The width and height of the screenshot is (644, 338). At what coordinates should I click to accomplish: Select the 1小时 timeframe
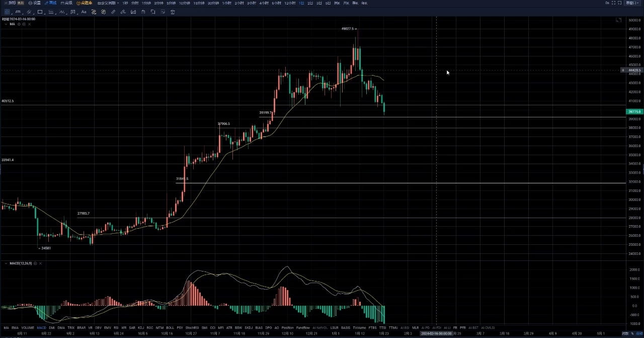[x=226, y=3]
